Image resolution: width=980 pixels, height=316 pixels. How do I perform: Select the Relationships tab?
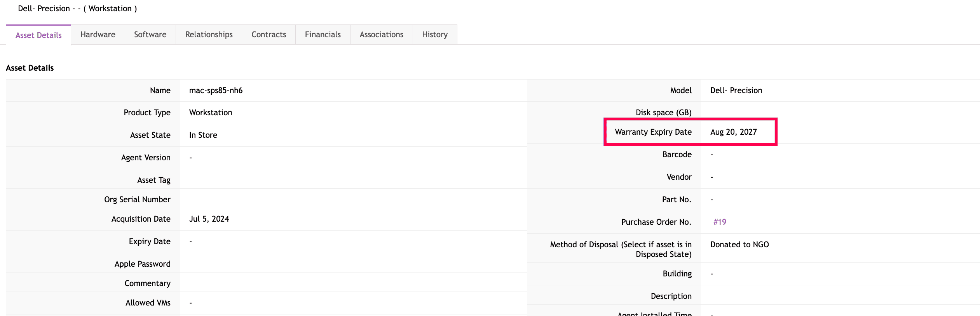(x=209, y=35)
